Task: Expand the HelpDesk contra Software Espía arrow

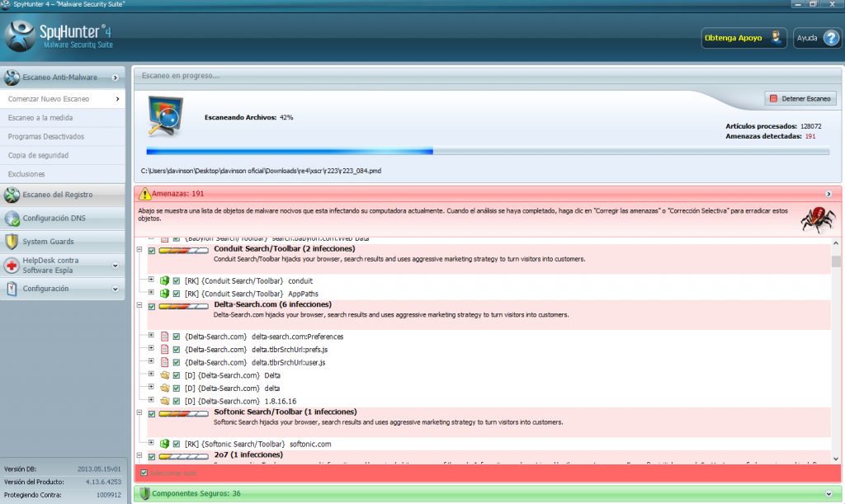Action: (115, 266)
